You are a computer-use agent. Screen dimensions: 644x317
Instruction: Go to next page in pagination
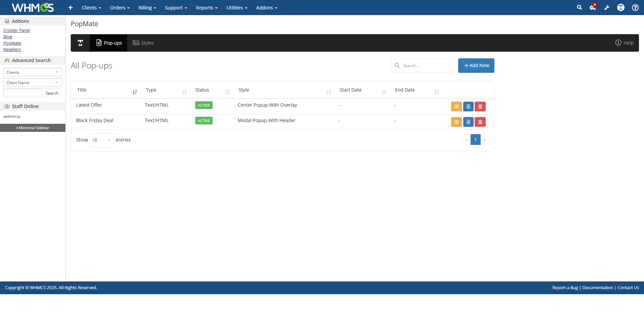485,140
